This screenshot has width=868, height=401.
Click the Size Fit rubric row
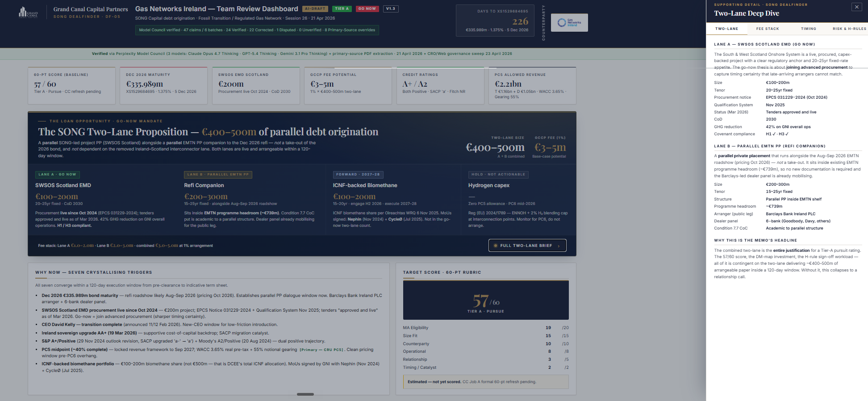(486, 336)
